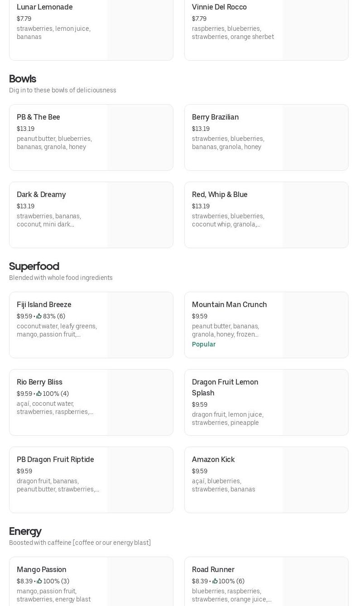Select the Vinnie Del Rocco smoothie
The image size is (364, 606).
tap(219, 7)
